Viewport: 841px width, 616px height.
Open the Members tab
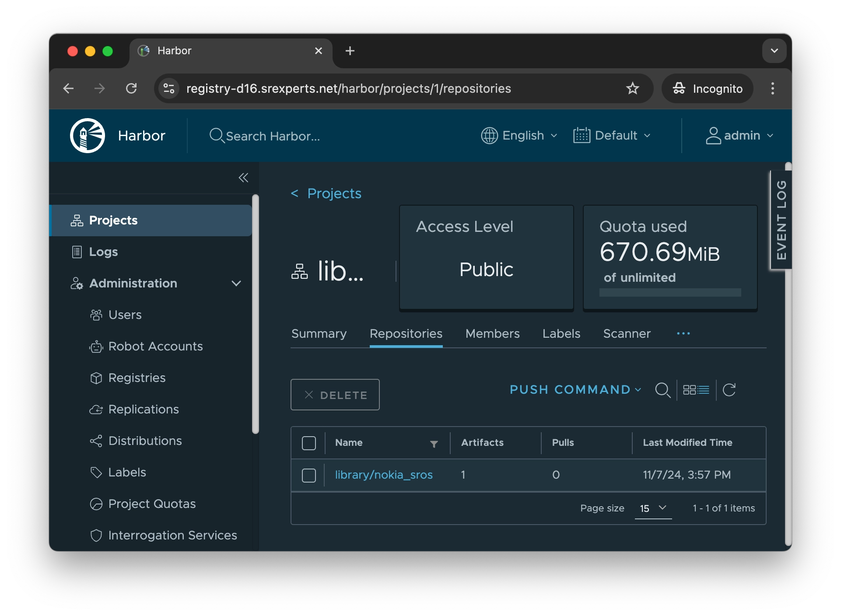492,334
